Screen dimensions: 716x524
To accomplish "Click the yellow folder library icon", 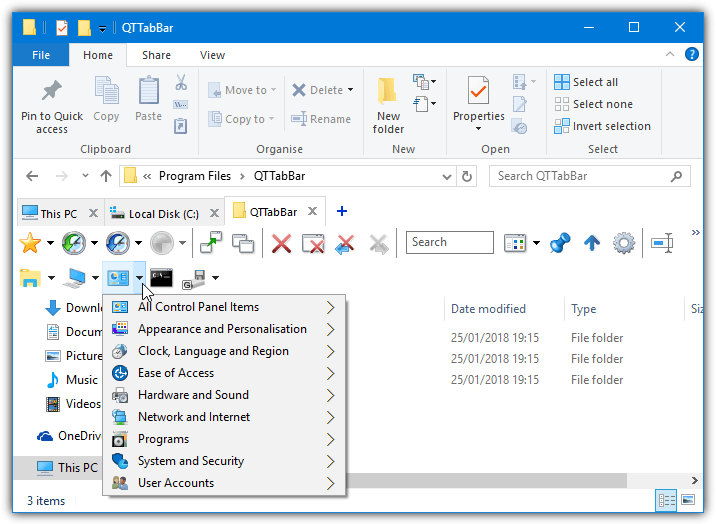I will [30, 278].
